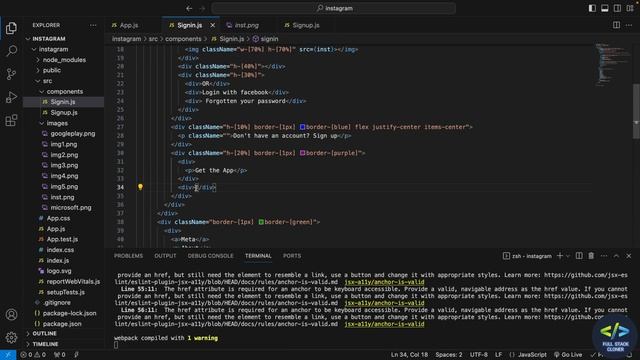
Task: Split the terminal panel
Action: pos(579,256)
